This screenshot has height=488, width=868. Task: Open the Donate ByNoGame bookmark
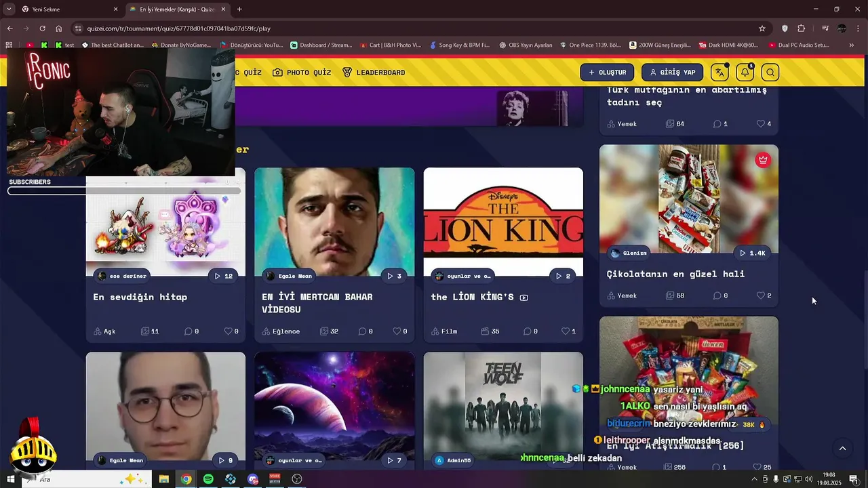pos(181,45)
